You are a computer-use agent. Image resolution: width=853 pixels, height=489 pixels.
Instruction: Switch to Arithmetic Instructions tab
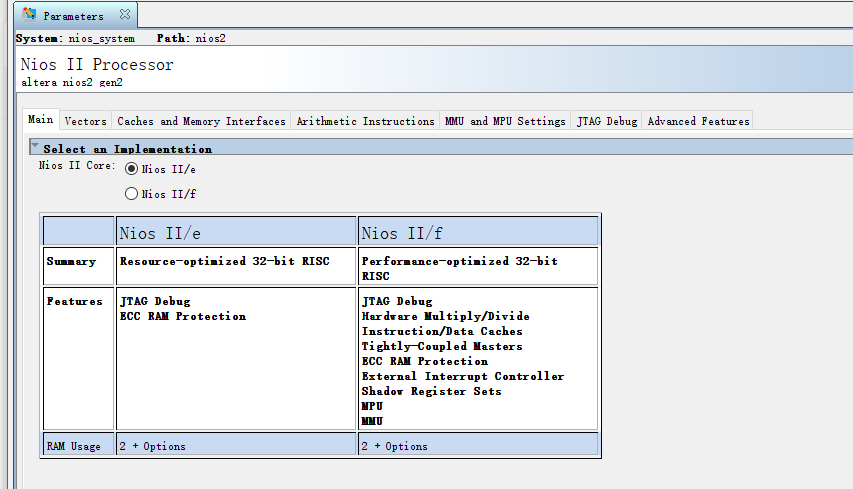pyautogui.click(x=366, y=121)
